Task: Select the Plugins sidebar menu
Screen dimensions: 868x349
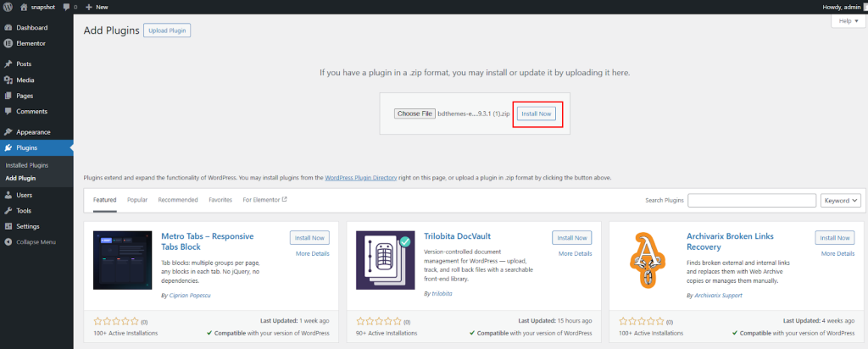Action: (x=36, y=147)
